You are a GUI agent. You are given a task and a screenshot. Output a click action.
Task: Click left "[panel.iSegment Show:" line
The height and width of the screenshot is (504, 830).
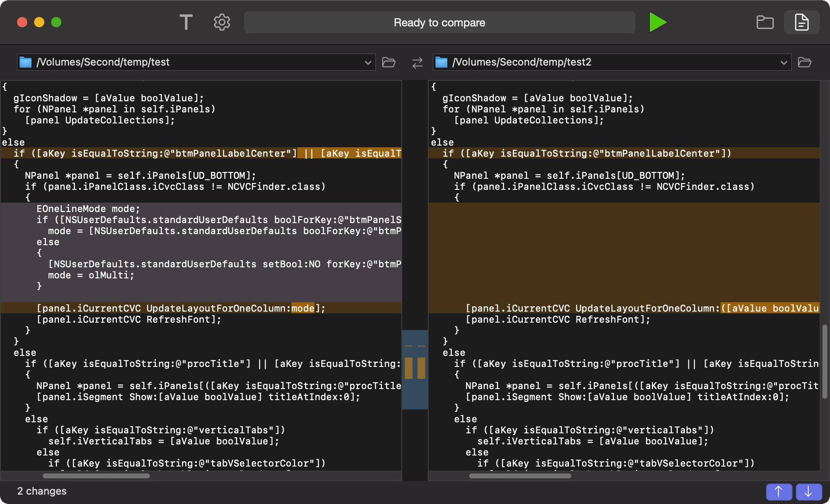tap(198, 397)
